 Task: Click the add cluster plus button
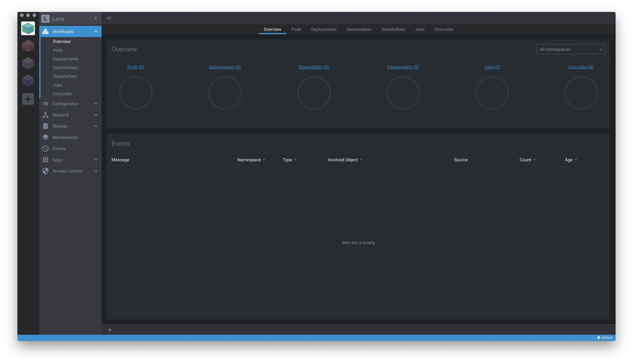28,99
